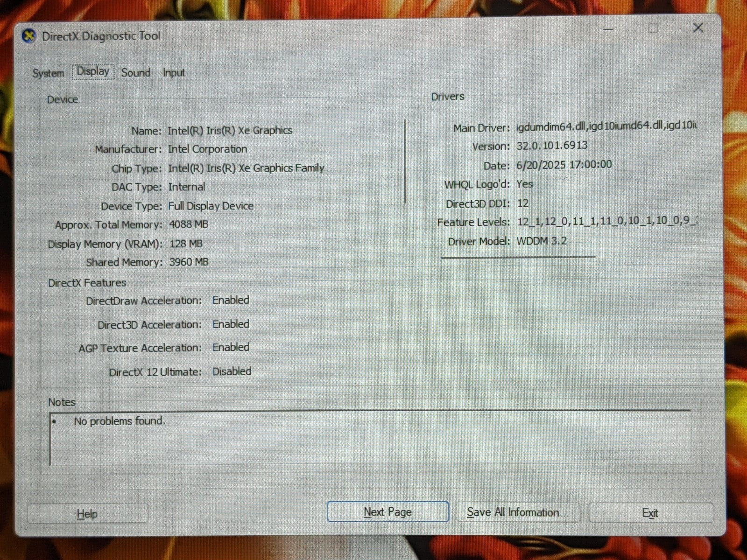Click the DirectX 12 Ultimate Disabled status
This screenshot has width=747, height=560.
(232, 371)
